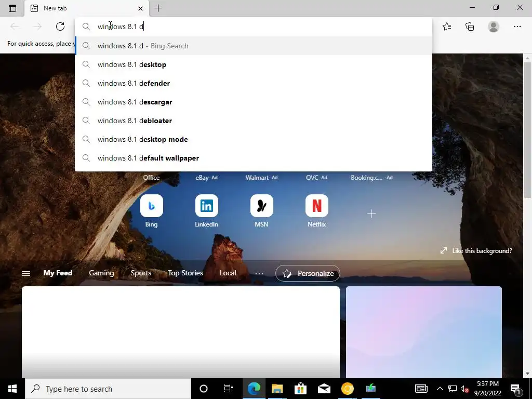
Task: Pick 'windows 8.1 default wallpaper' suggestion
Action: [253, 158]
